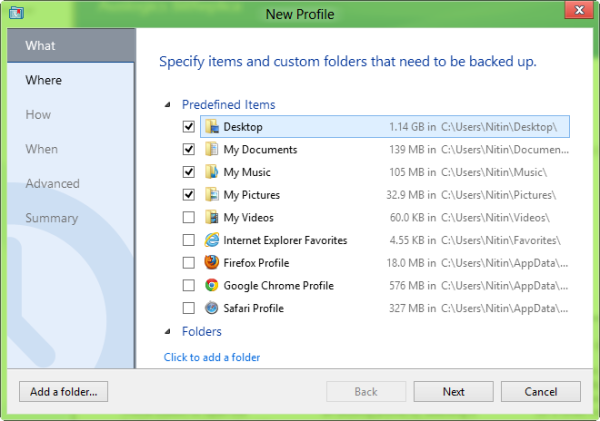Click the My Music folder icon

[x=212, y=172]
